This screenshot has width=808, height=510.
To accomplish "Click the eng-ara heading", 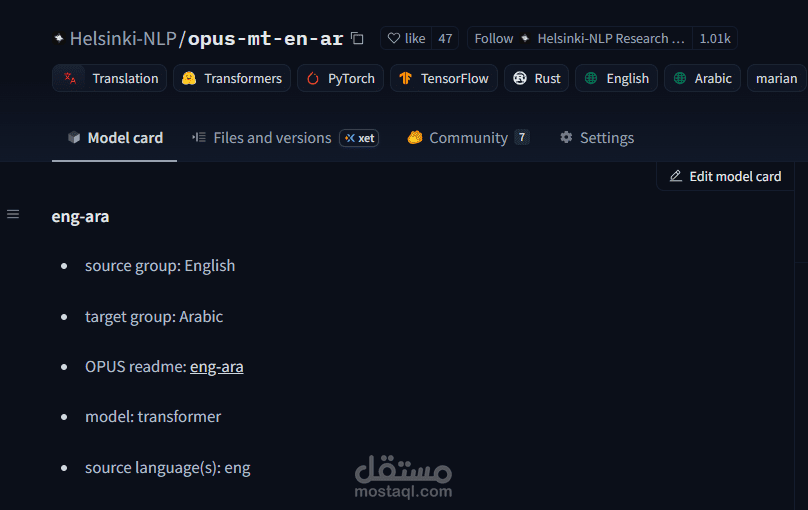I will [x=80, y=216].
